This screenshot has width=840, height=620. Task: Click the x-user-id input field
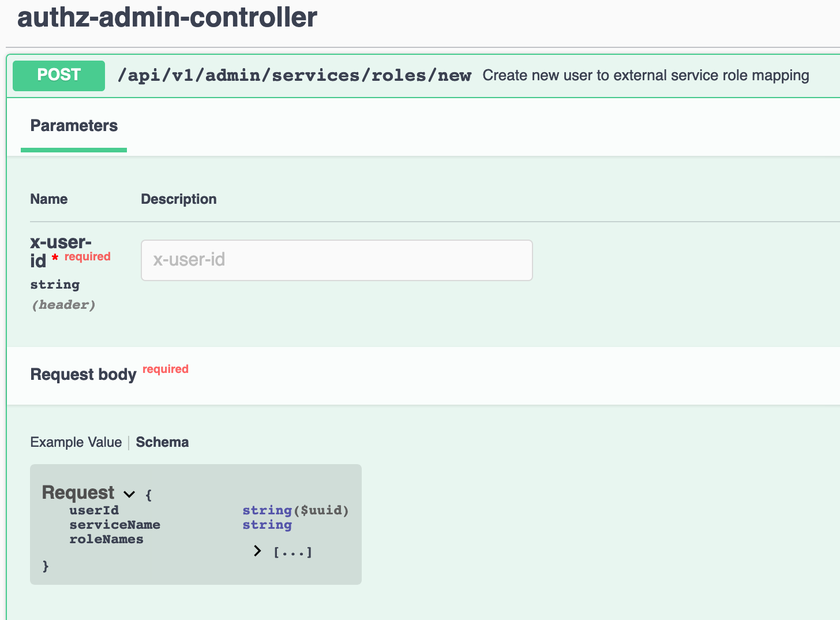pyautogui.click(x=337, y=260)
